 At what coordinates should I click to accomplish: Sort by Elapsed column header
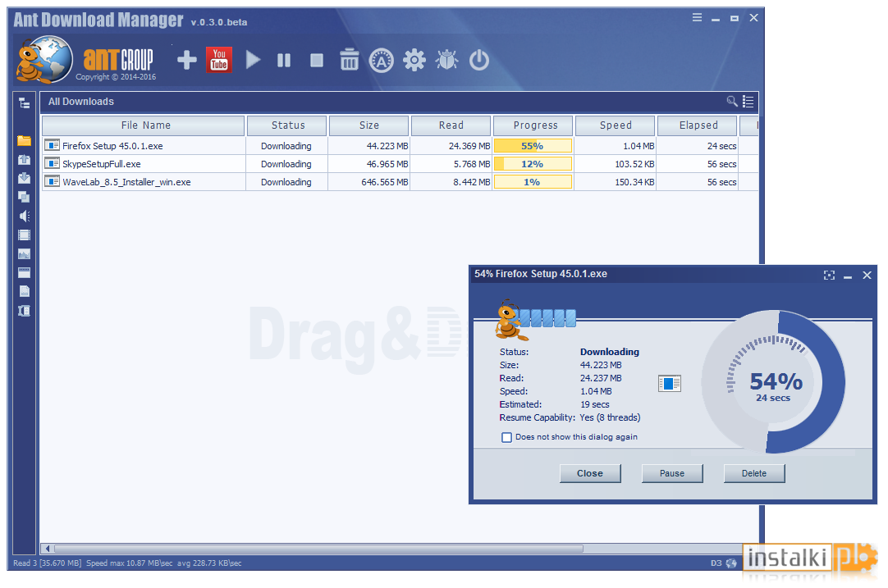(697, 125)
